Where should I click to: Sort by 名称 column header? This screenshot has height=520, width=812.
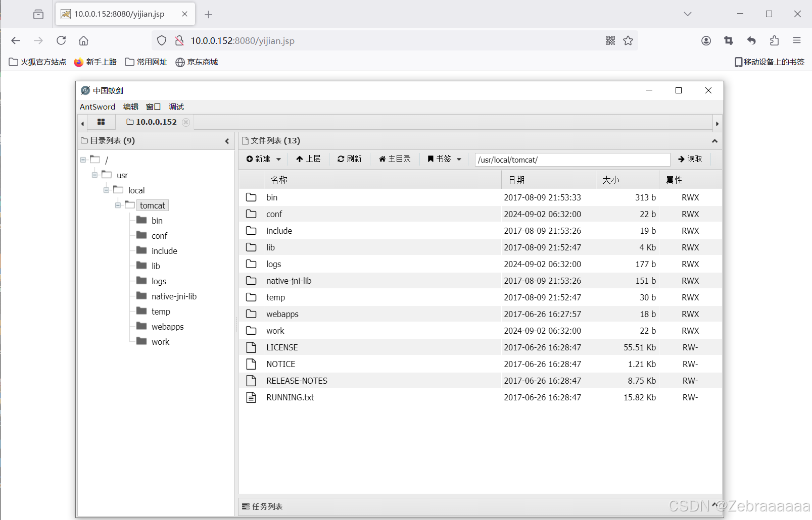(x=383, y=180)
